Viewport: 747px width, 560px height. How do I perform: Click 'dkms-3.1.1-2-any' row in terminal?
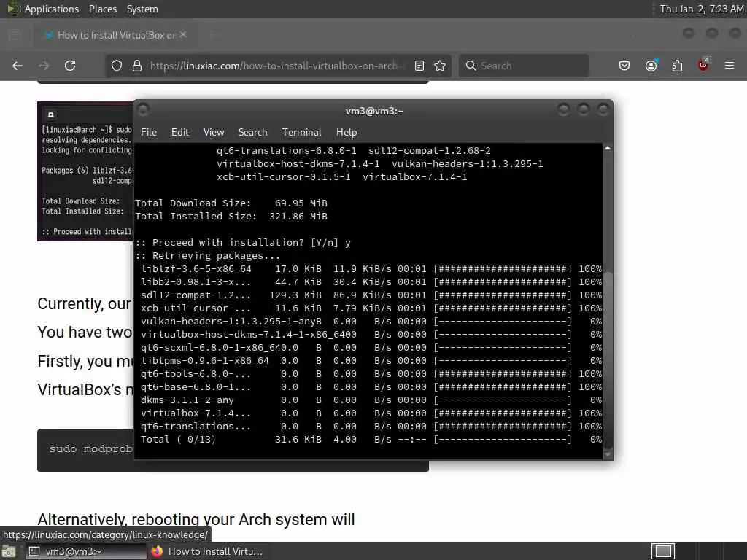(371, 400)
